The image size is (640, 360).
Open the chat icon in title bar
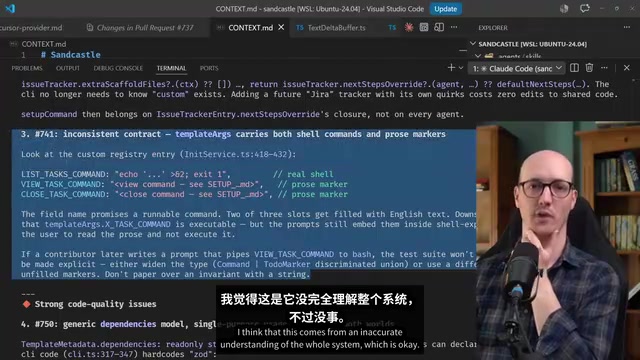pos(584,9)
